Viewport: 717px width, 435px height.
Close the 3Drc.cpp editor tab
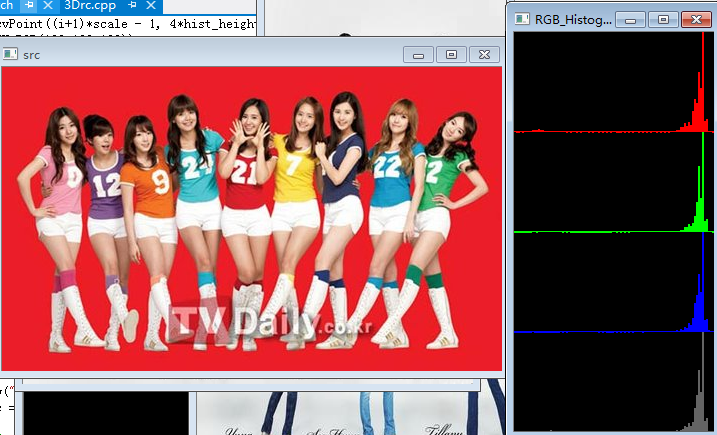coord(151,5)
